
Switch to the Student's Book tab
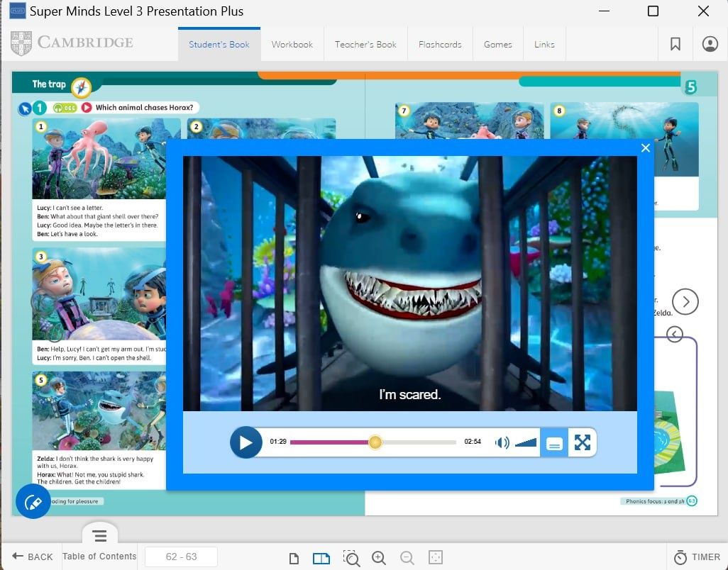(219, 45)
